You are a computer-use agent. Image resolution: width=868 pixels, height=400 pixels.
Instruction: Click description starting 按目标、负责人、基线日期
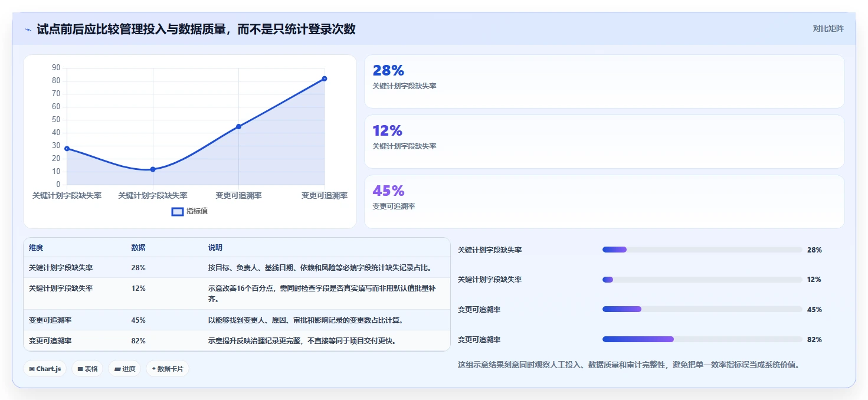coord(320,268)
